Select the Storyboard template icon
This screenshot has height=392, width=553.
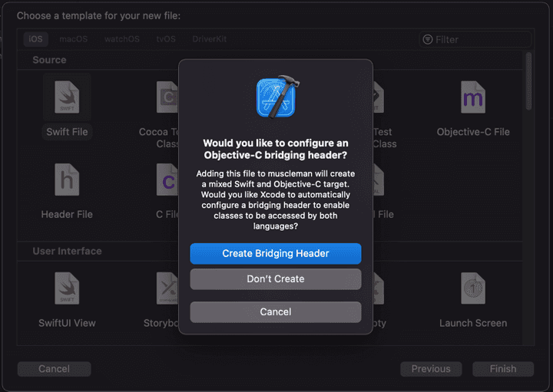(167, 289)
